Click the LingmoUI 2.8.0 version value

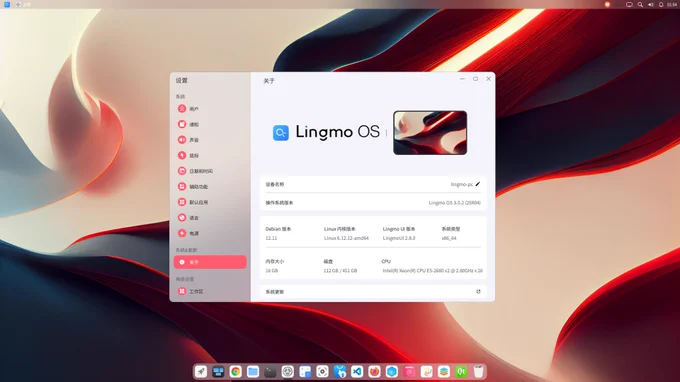399,238
